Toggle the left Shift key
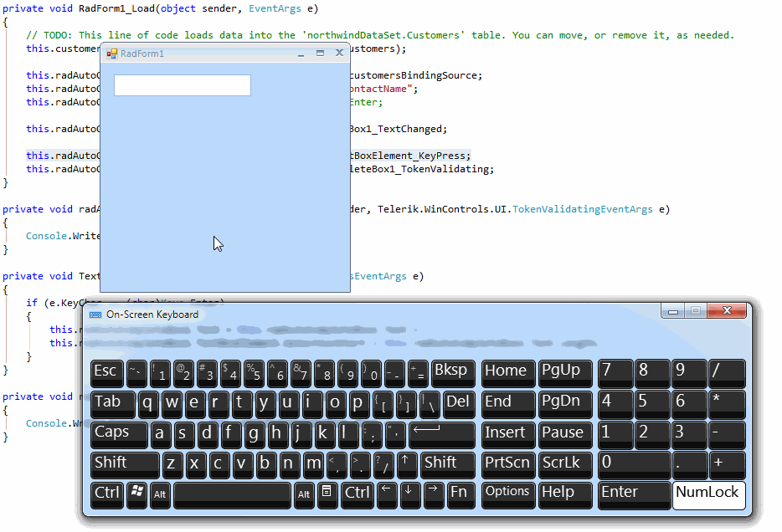Screen dimensions: 782x532 125,465
